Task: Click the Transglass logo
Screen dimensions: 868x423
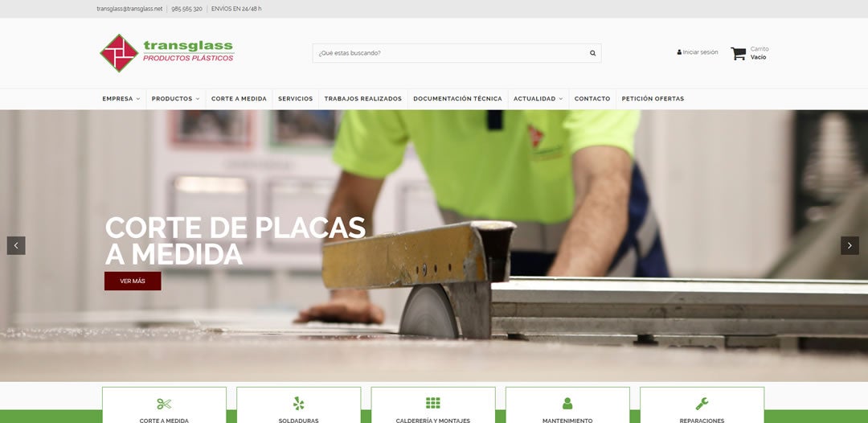Action: click(166, 53)
